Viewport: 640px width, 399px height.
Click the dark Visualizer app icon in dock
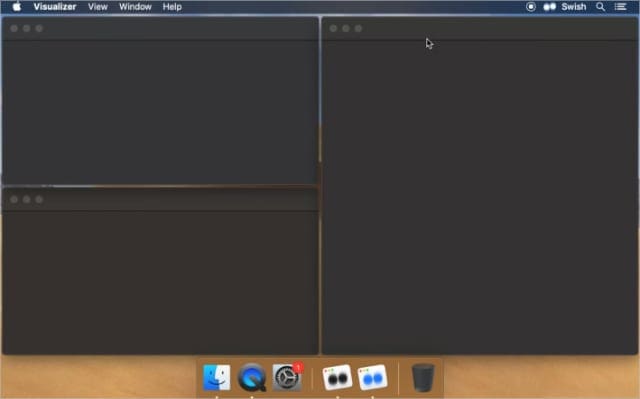[337, 377]
